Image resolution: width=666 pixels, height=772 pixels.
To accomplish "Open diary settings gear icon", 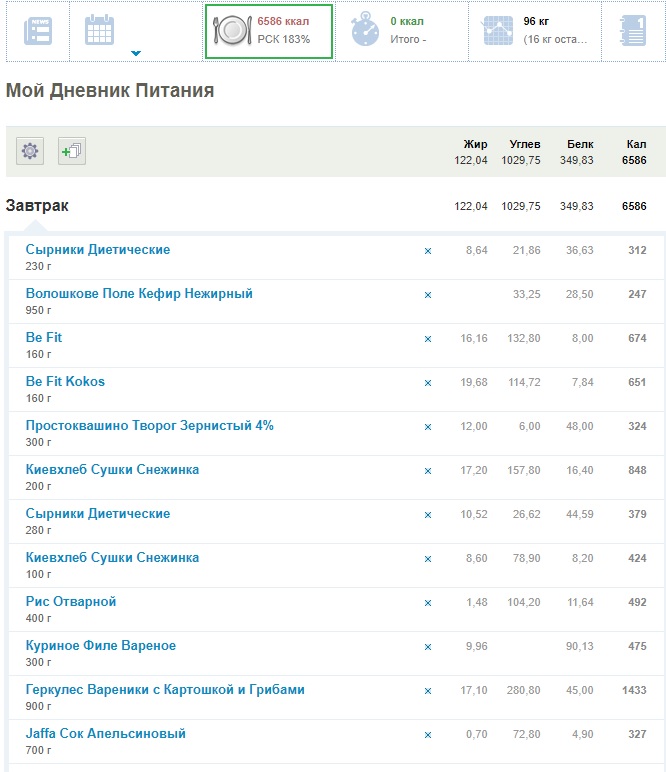I will [x=30, y=151].
